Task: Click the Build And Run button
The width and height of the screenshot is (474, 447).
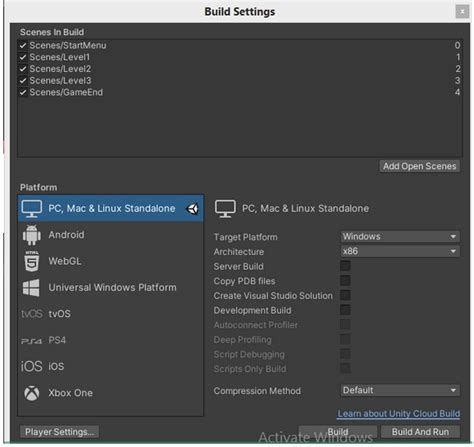Action: (420, 432)
